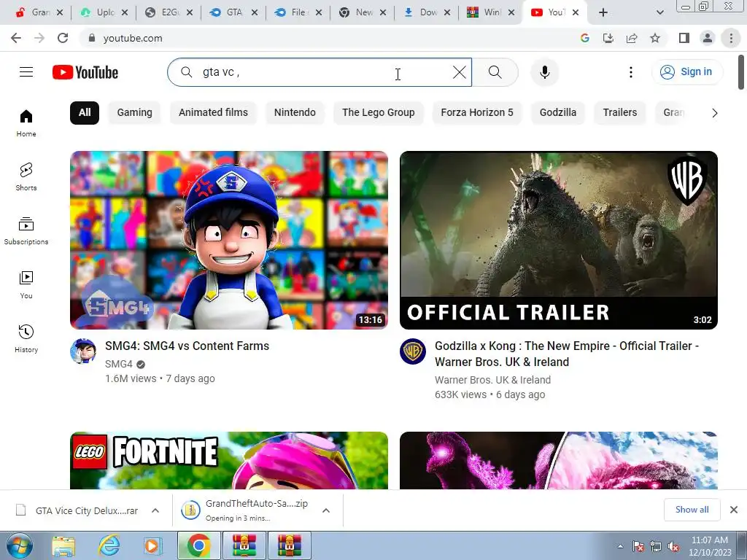Click the pink Godzilla video thumbnail
The height and width of the screenshot is (560, 747).
[559, 461]
